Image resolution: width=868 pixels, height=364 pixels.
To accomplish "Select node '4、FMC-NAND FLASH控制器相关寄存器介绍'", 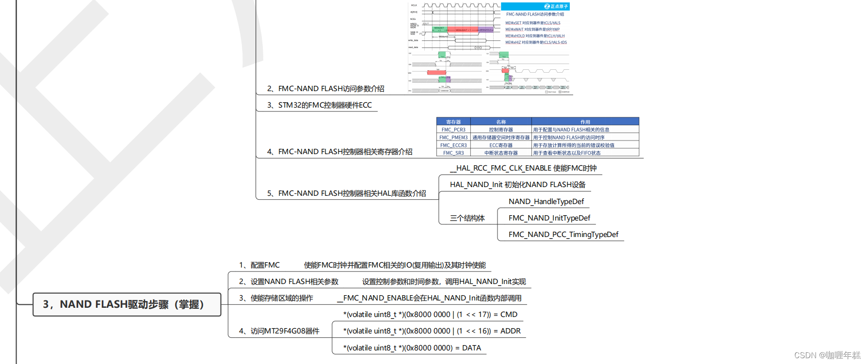I will coord(339,152).
